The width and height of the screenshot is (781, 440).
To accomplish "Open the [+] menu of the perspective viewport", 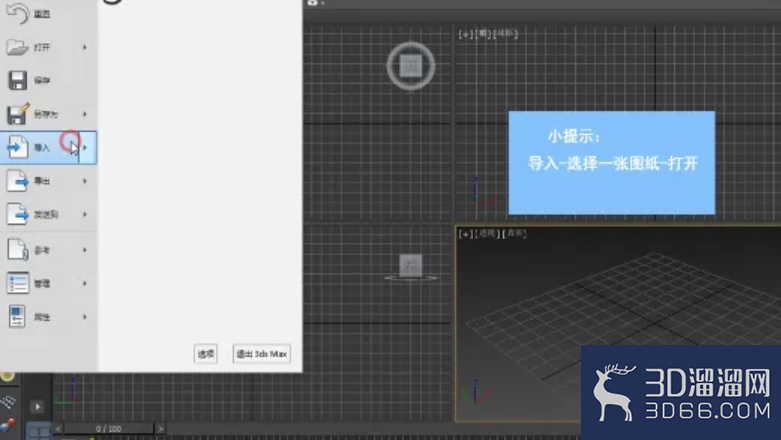I will (x=465, y=233).
